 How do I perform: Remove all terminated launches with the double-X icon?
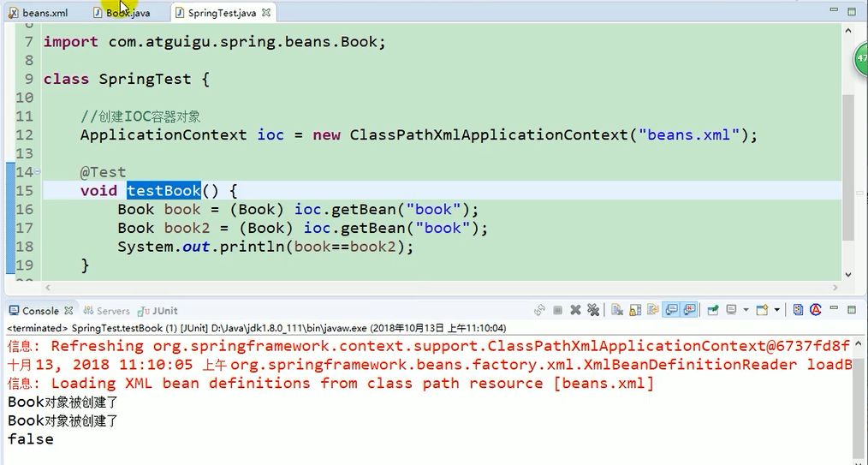click(593, 310)
